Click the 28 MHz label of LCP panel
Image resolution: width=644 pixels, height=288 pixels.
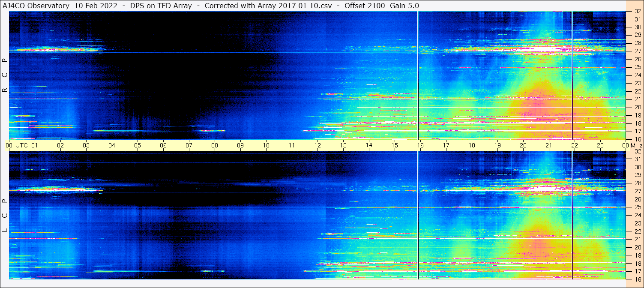(x=637, y=183)
